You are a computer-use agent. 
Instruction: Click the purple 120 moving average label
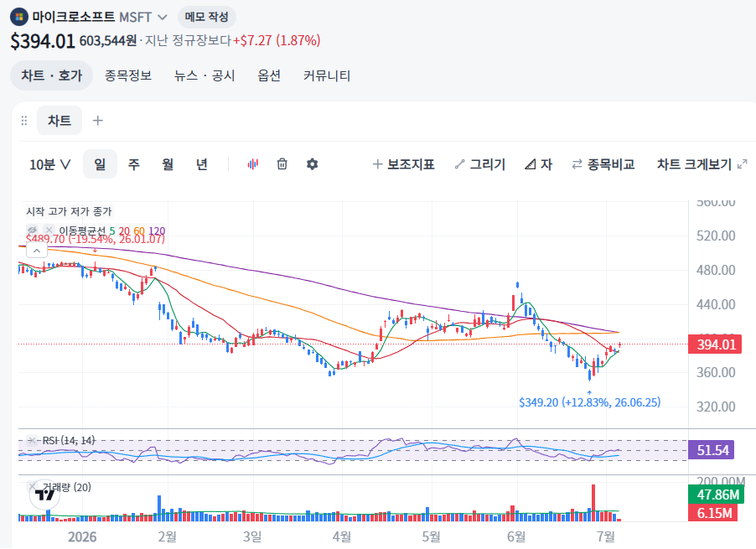click(x=157, y=230)
